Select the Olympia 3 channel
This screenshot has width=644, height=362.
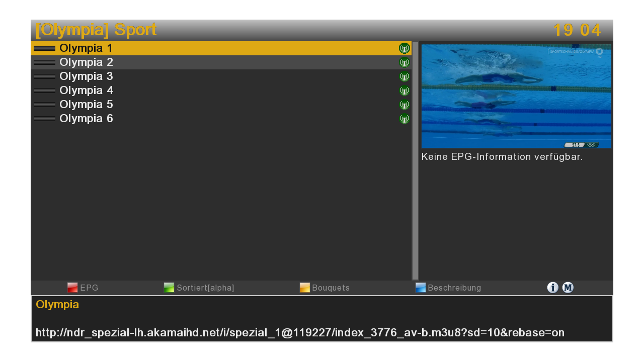pos(86,76)
